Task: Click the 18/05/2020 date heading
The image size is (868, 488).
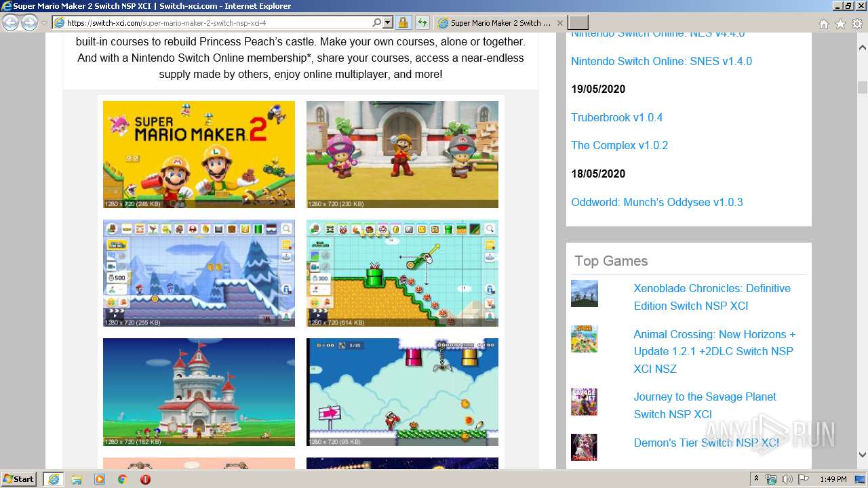Action: pos(598,174)
